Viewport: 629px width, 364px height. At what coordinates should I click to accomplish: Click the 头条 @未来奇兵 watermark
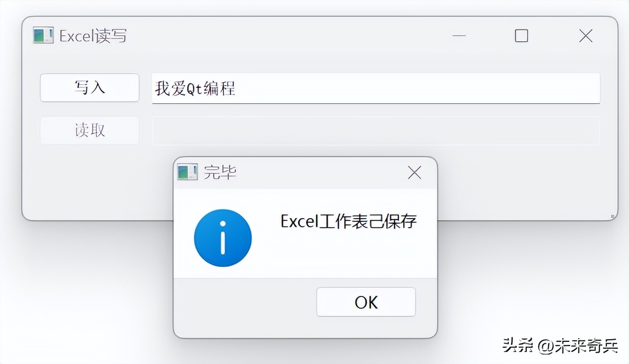click(560, 346)
